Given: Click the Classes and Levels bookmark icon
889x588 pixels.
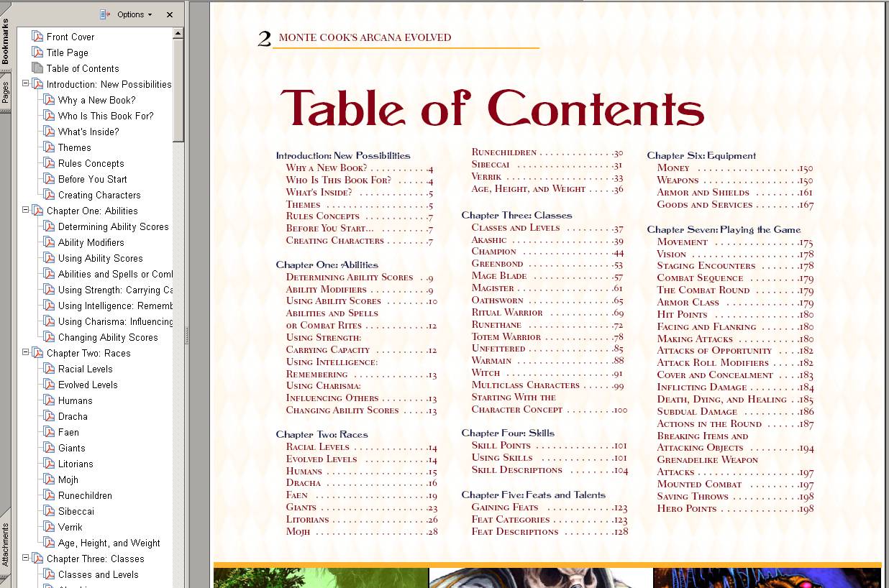Looking at the screenshot, I should tap(49, 574).
